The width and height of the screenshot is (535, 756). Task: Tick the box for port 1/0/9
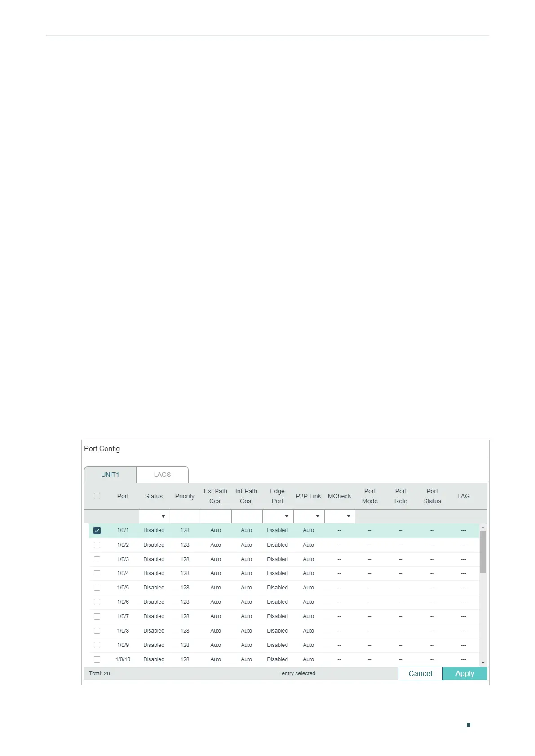(x=97, y=645)
